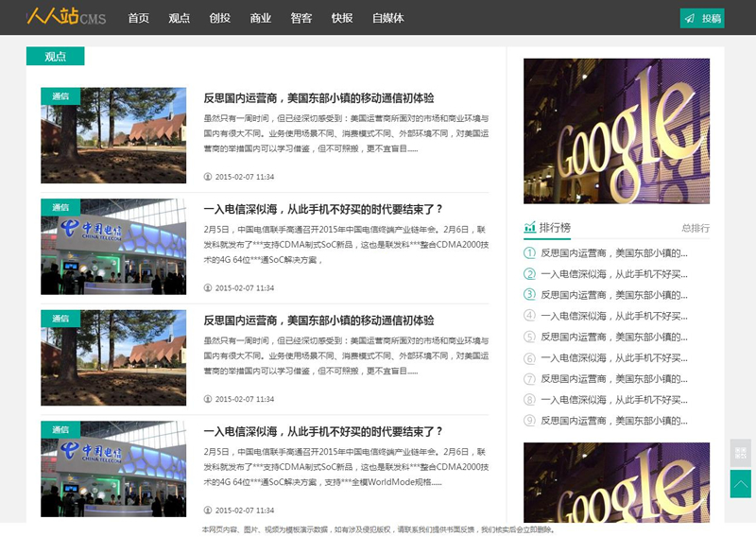Click the 排行榜 chart icon

tap(529, 228)
